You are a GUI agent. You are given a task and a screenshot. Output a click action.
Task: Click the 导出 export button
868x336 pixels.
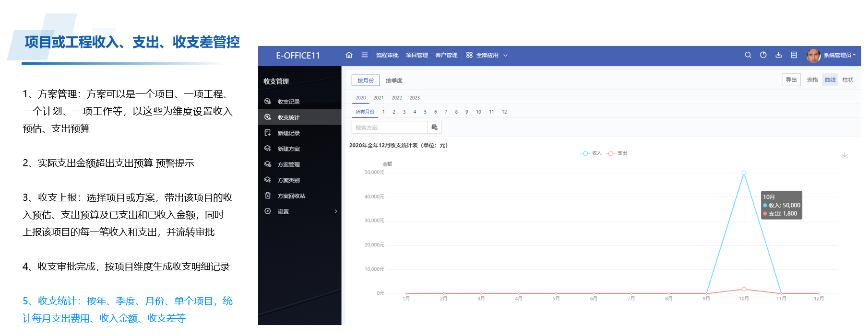(x=791, y=80)
